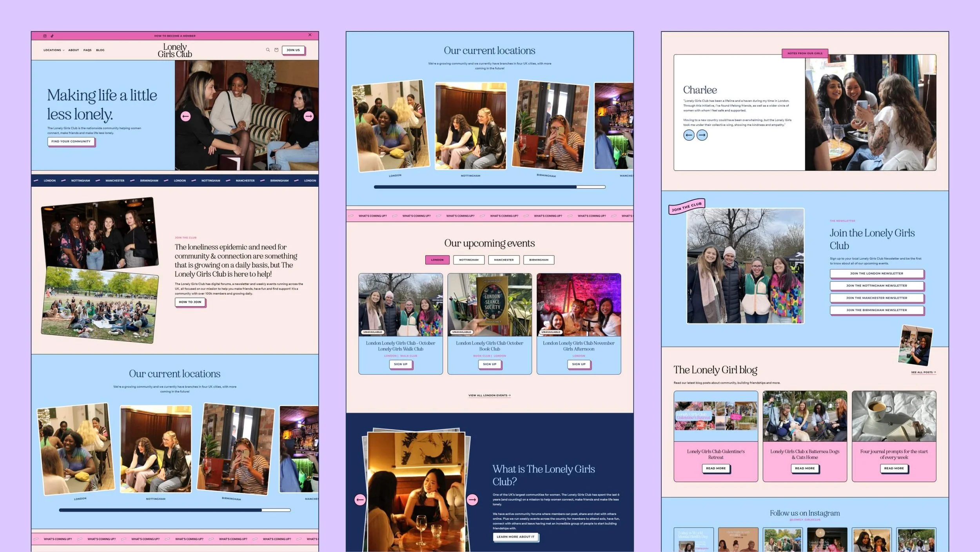This screenshot has width=980, height=552.
Task: Click the locations carousel scrollbar in the middle page
Action: click(x=489, y=187)
